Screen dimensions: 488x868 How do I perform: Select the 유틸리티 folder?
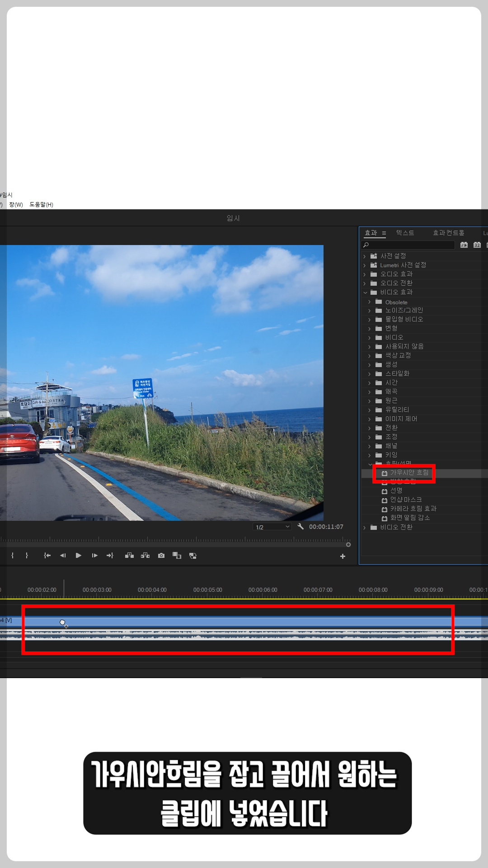pos(397,410)
